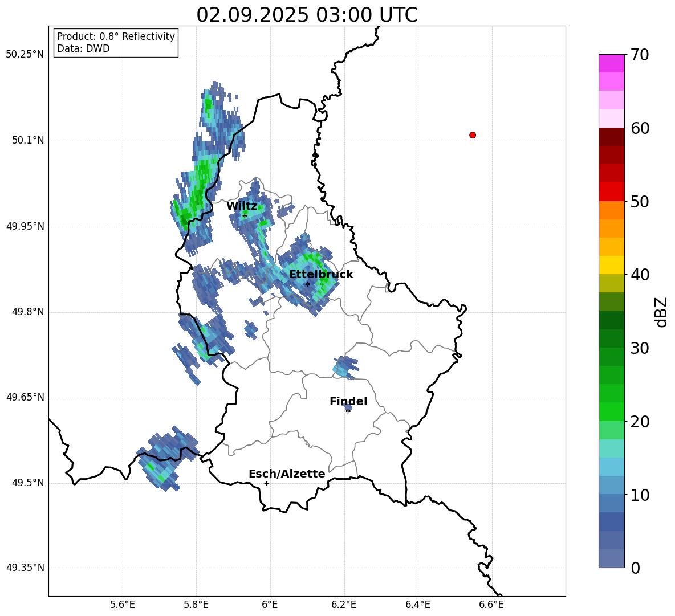
Task: Click the colorbar value 50
Action: coord(640,201)
